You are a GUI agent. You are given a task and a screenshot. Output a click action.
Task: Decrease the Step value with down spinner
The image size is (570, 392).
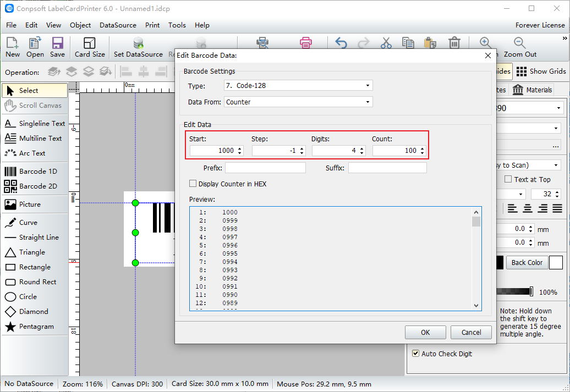coord(302,153)
